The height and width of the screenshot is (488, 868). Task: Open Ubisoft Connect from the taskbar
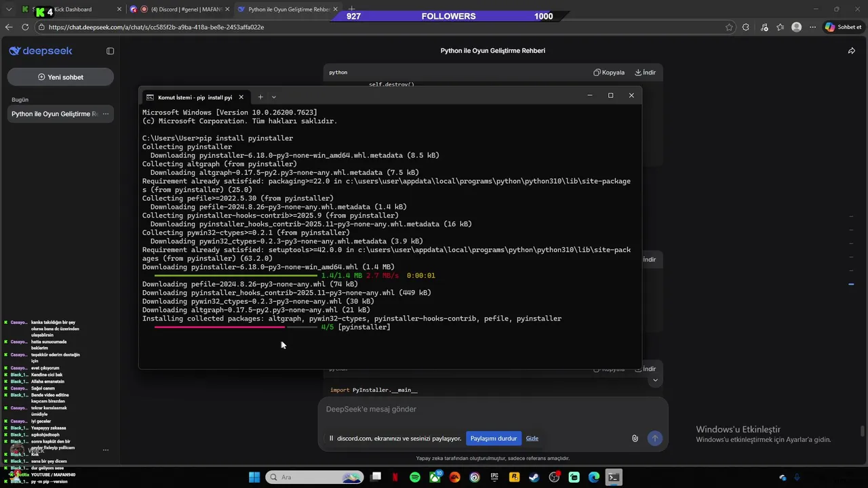click(x=475, y=477)
